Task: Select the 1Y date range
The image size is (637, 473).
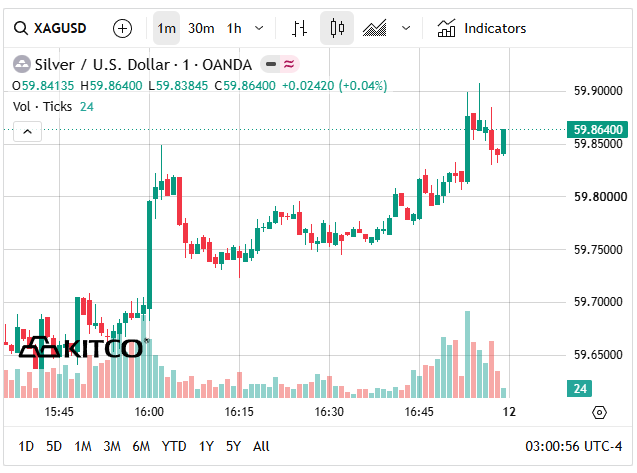Action: (x=206, y=447)
